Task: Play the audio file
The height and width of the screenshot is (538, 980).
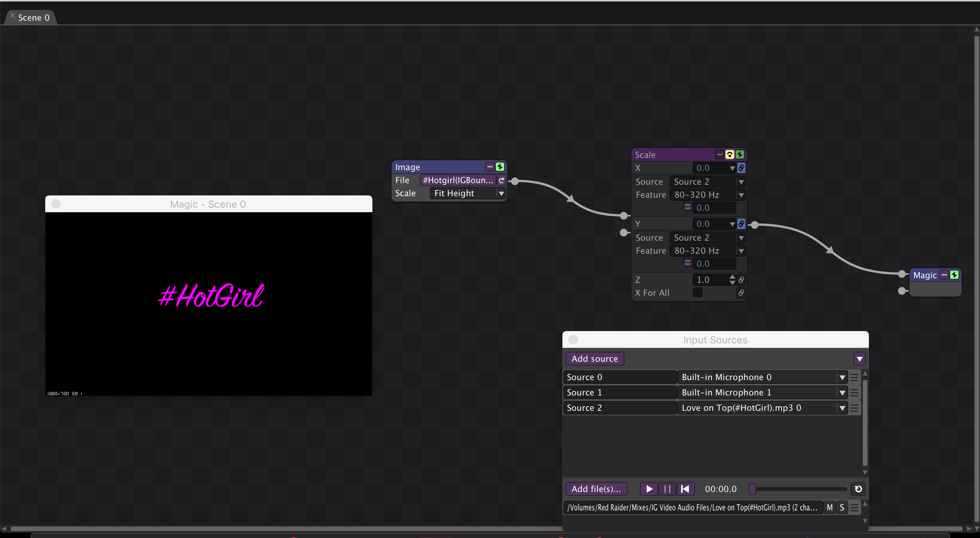Action: click(649, 489)
